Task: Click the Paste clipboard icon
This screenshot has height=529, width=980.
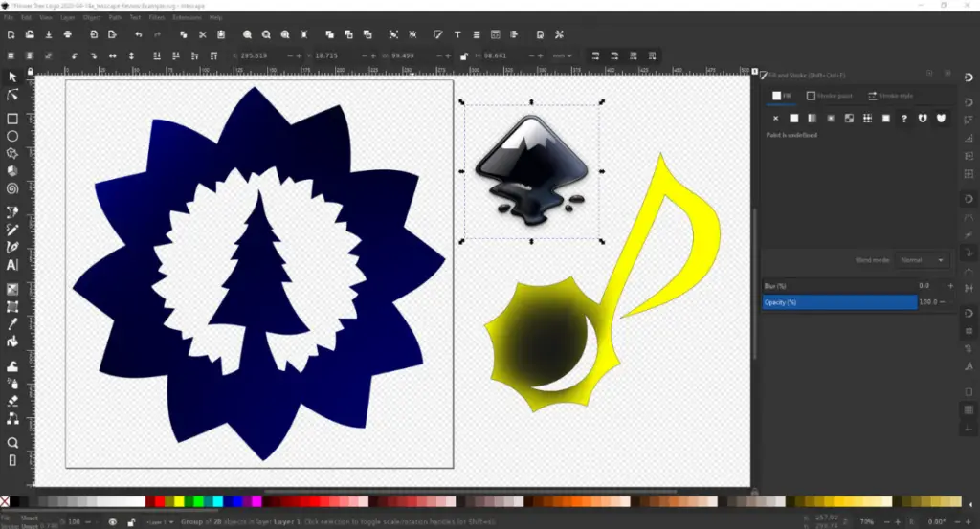Action: [221, 35]
